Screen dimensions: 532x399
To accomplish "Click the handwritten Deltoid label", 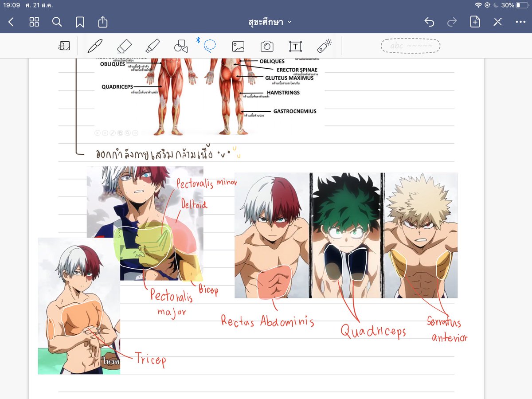I will click(194, 204).
